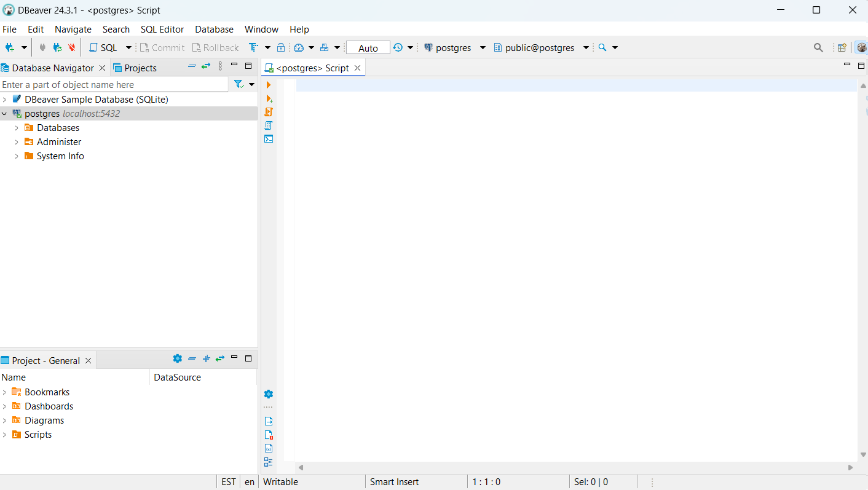Click the object name filter input field

tap(114, 84)
